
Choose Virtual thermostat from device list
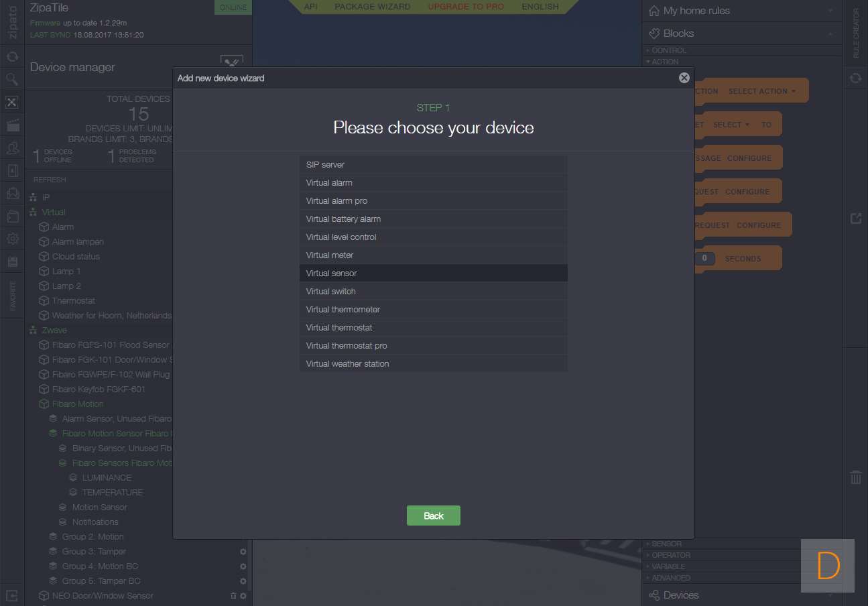pyautogui.click(x=434, y=328)
